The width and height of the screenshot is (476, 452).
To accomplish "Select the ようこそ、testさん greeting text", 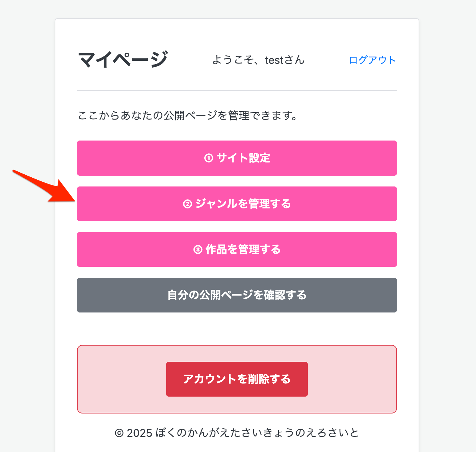I will [x=258, y=60].
